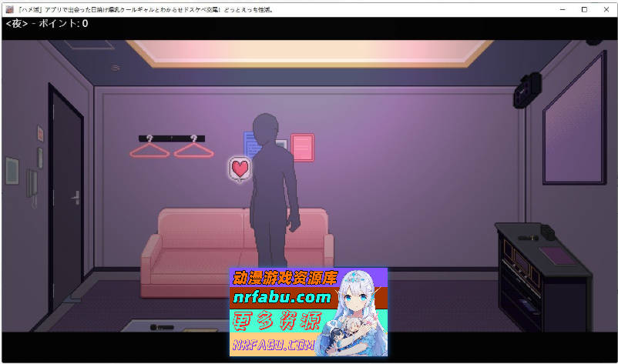618x364 pixels.
Task: Open the nrfabu.com link in banner
Action: (280, 297)
